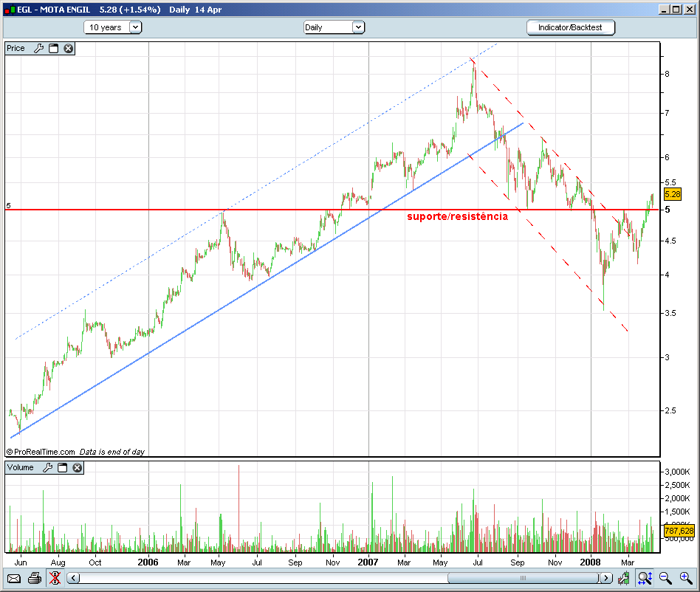Click the 'suporte/resistência' annotation text
The image size is (700, 592).
[457, 216]
